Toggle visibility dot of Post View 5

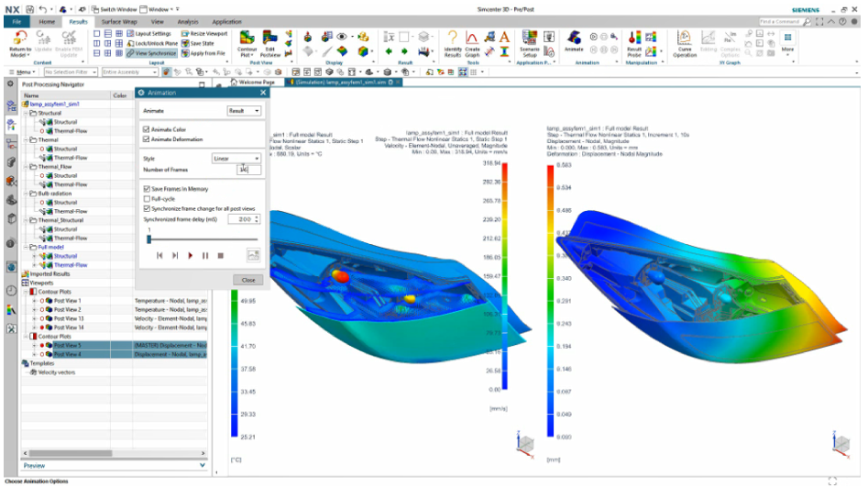point(42,346)
